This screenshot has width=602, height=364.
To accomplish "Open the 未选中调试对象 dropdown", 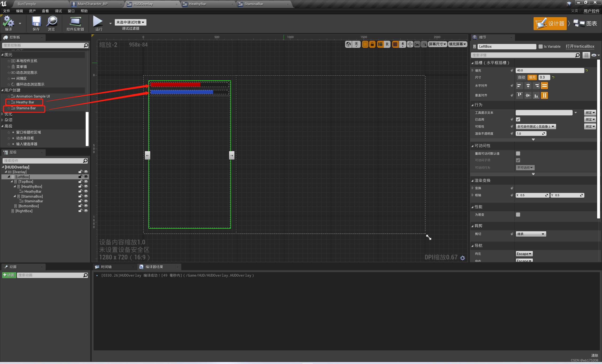I will point(131,22).
